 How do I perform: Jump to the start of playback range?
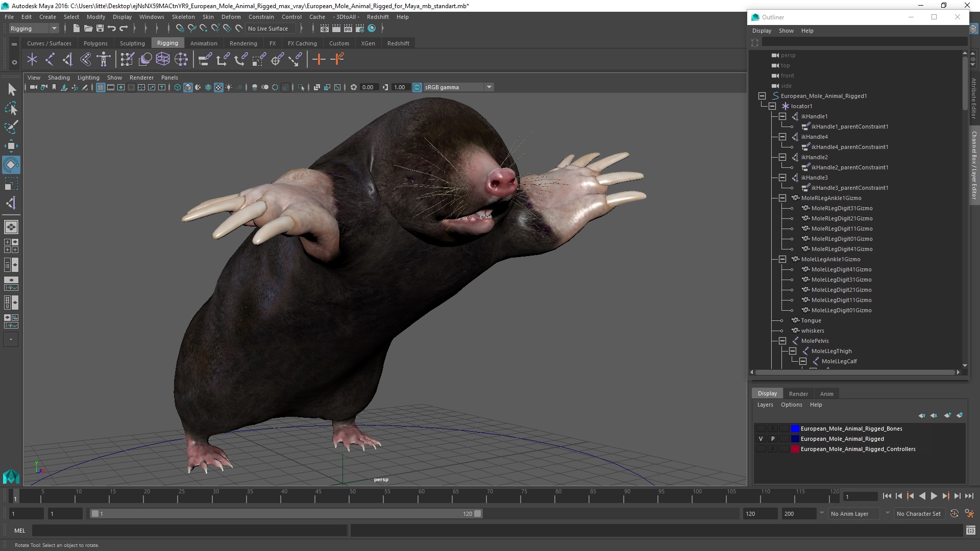pyautogui.click(x=887, y=496)
